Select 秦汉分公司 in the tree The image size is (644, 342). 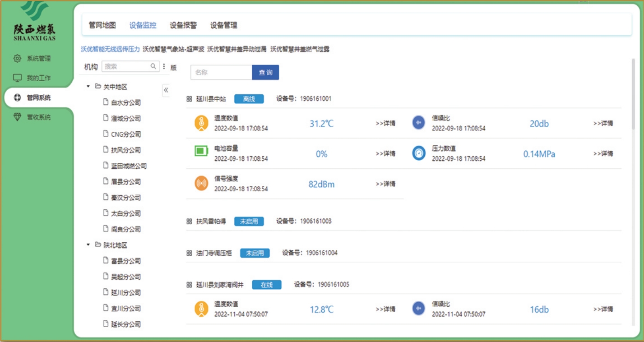[x=126, y=198]
